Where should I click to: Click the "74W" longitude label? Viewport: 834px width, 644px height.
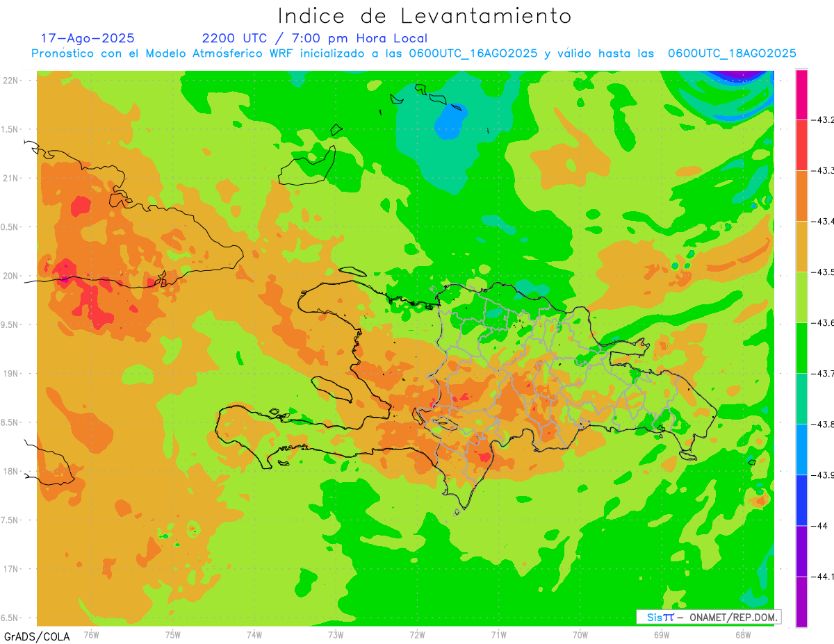tap(254, 634)
